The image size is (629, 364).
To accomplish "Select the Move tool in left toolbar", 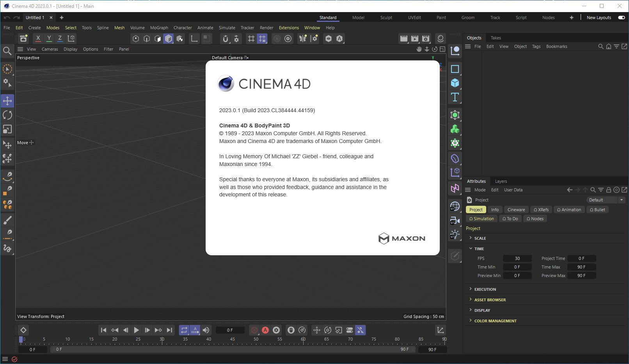I will tap(7, 101).
